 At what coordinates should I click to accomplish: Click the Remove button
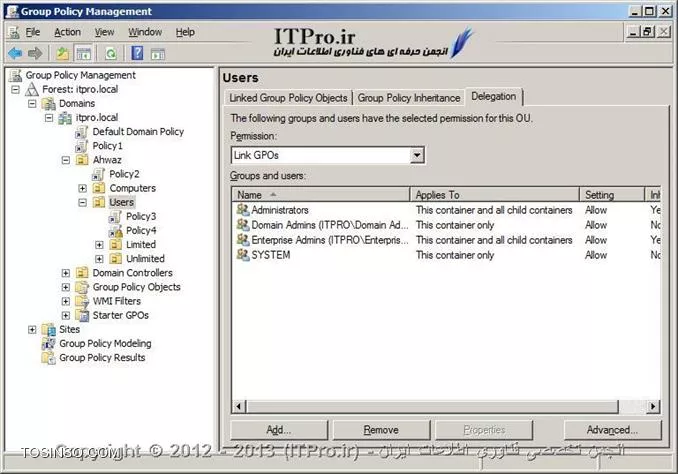(x=381, y=430)
